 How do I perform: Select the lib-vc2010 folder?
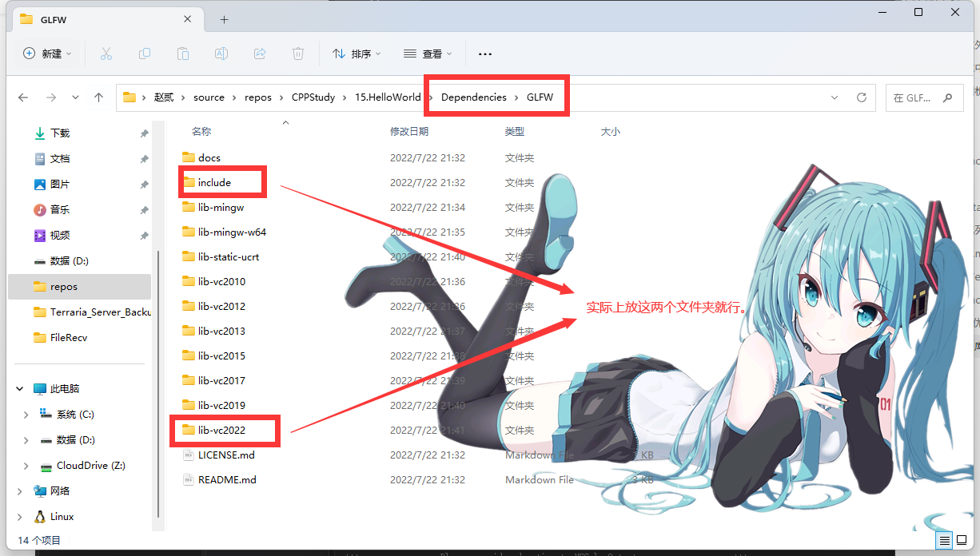coord(221,282)
